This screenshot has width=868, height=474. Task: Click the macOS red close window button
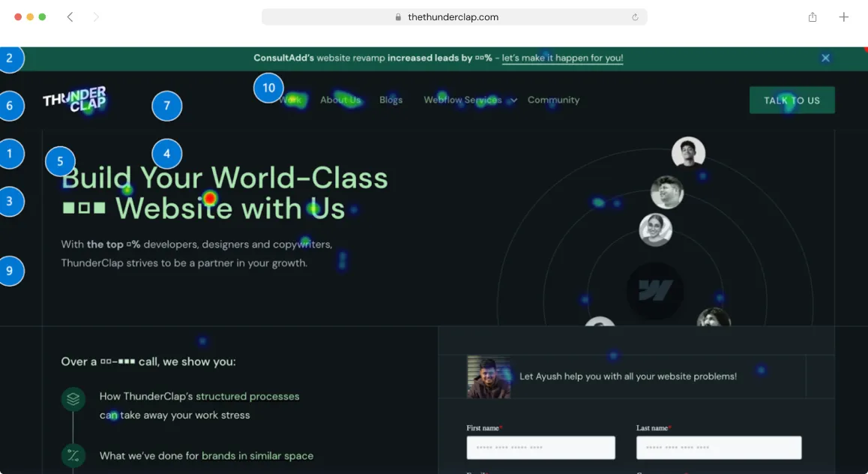18,17
